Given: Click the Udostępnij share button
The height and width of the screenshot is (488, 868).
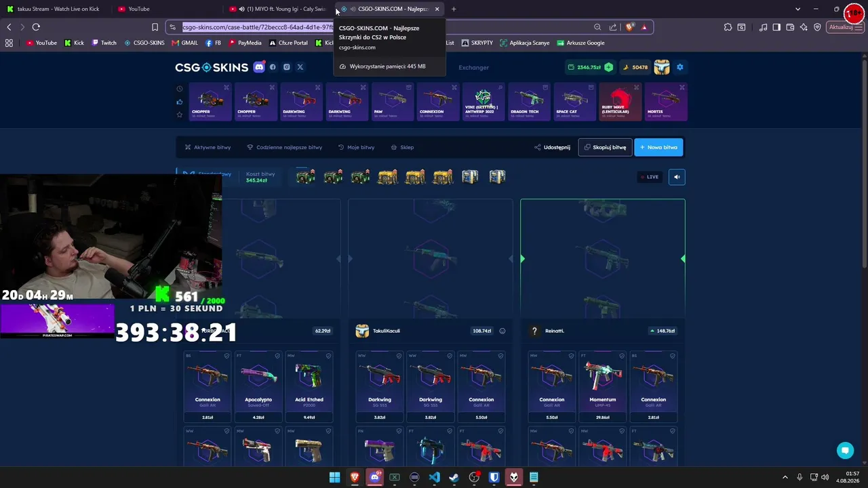Looking at the screenshot, I should 552,147.
